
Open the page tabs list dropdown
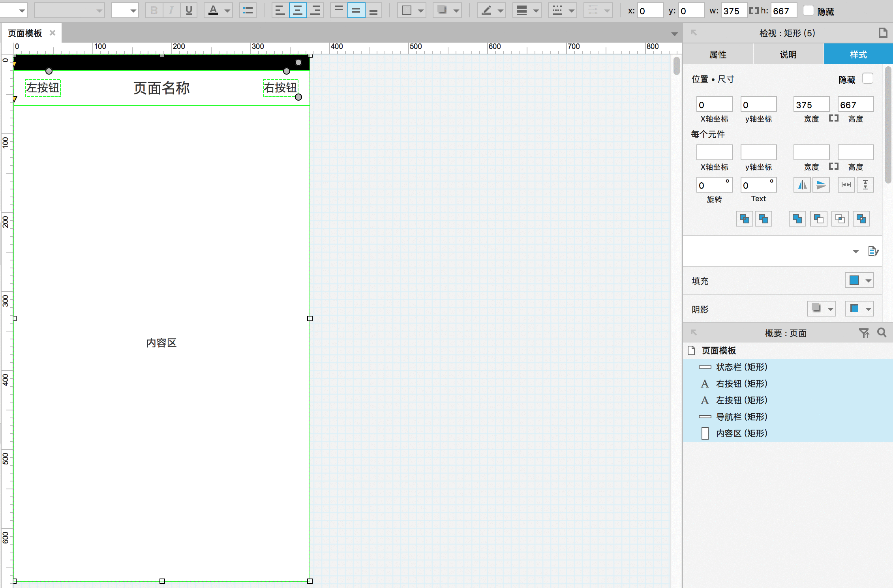tap(675, 34)
